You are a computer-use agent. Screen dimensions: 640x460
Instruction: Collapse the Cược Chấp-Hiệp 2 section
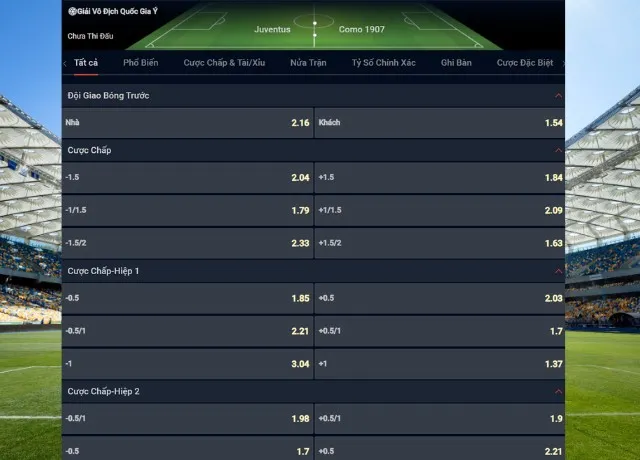[x=557, y=392]
